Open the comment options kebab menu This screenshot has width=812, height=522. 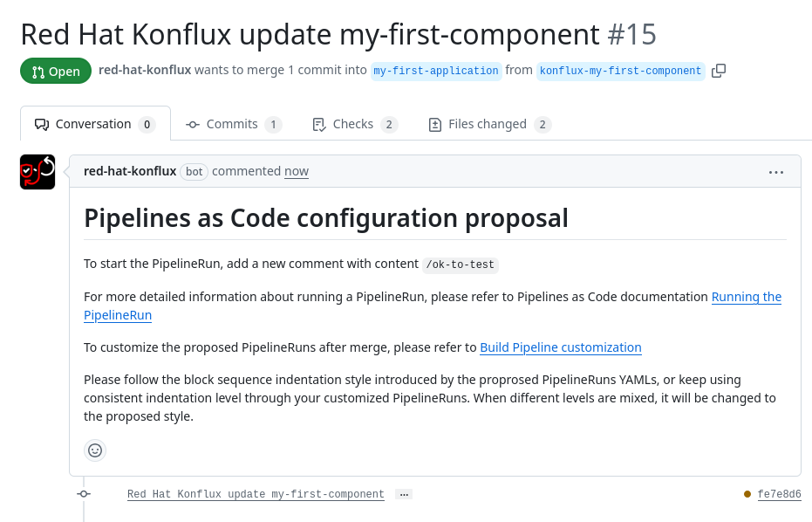tap(776, 172)
